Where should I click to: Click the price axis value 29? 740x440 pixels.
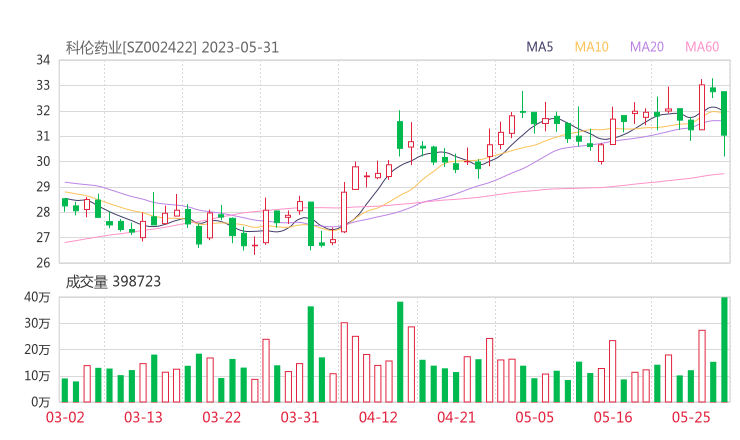coord(43,187)
